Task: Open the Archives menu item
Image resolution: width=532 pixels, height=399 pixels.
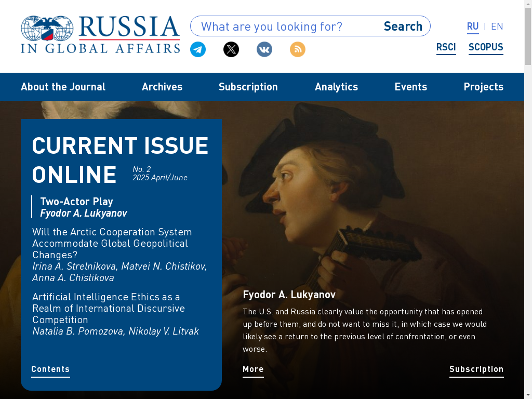Action: point(162,87)
